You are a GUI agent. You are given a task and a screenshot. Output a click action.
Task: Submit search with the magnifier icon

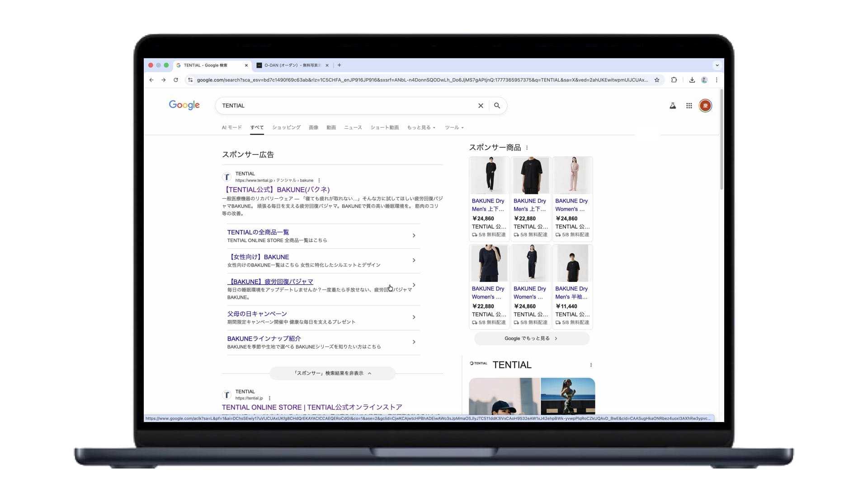click(497, 106)
